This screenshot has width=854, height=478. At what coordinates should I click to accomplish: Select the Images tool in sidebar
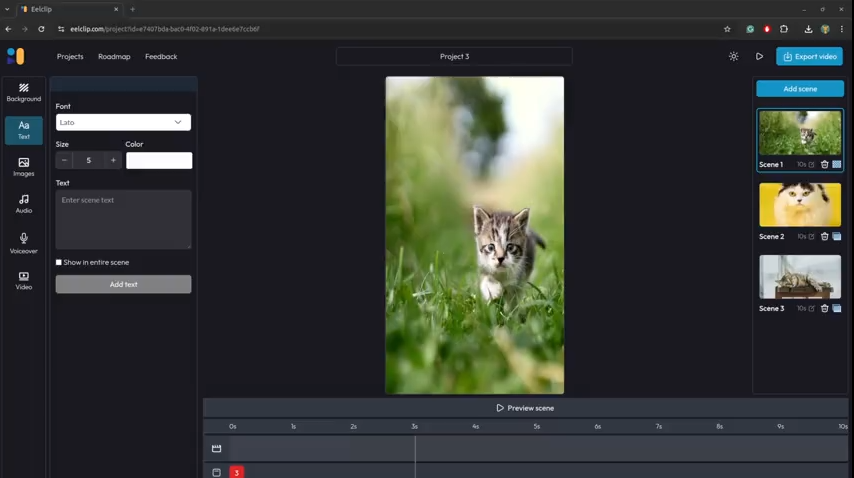coord(24,167)
